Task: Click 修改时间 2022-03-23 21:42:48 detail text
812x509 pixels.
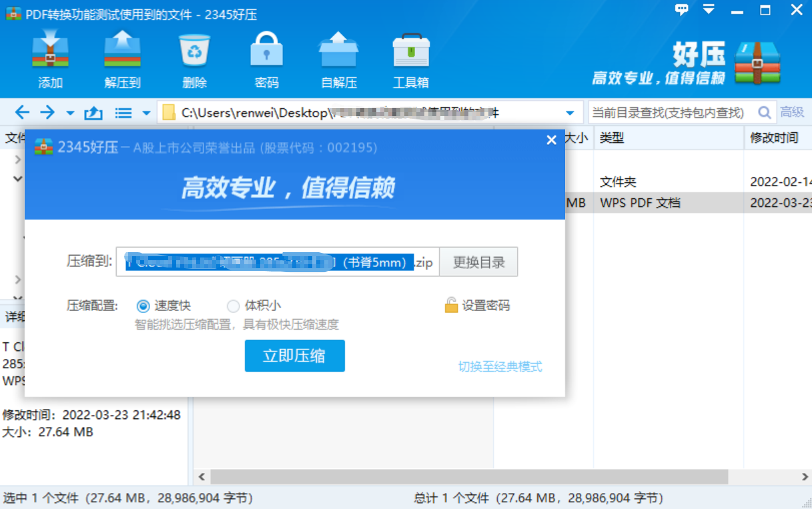Action: point(91,415)
